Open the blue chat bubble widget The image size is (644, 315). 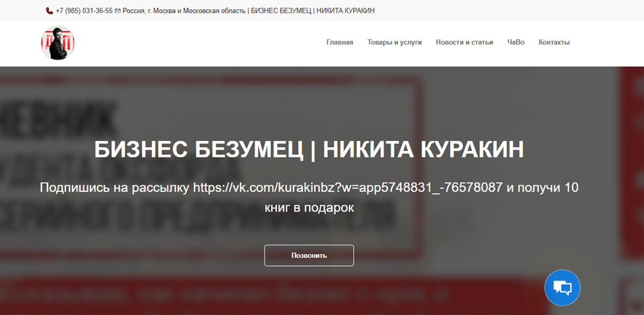point(562,287)
